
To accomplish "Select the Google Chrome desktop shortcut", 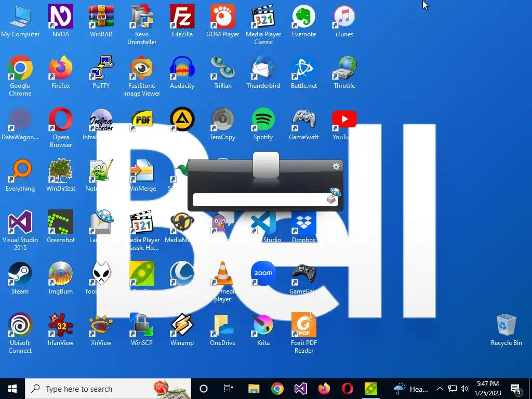I will pyautogui.click(x=20, y=76).
